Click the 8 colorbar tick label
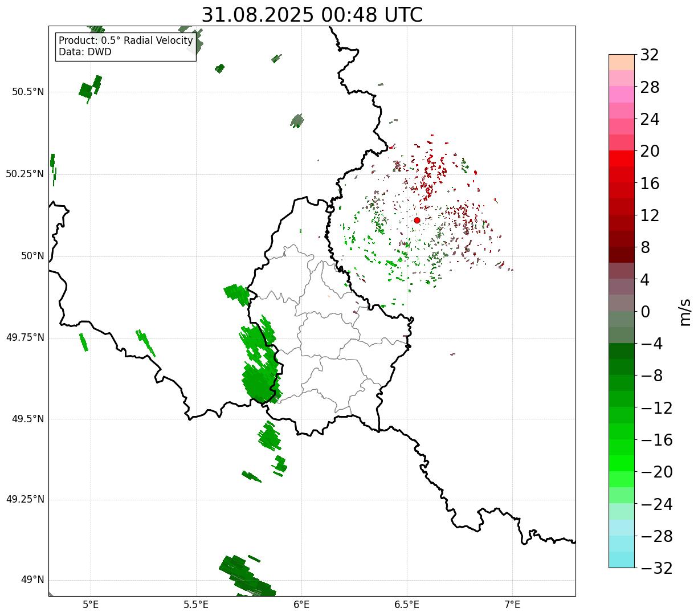This screenshot has width=698, height=616. point(645,247)
